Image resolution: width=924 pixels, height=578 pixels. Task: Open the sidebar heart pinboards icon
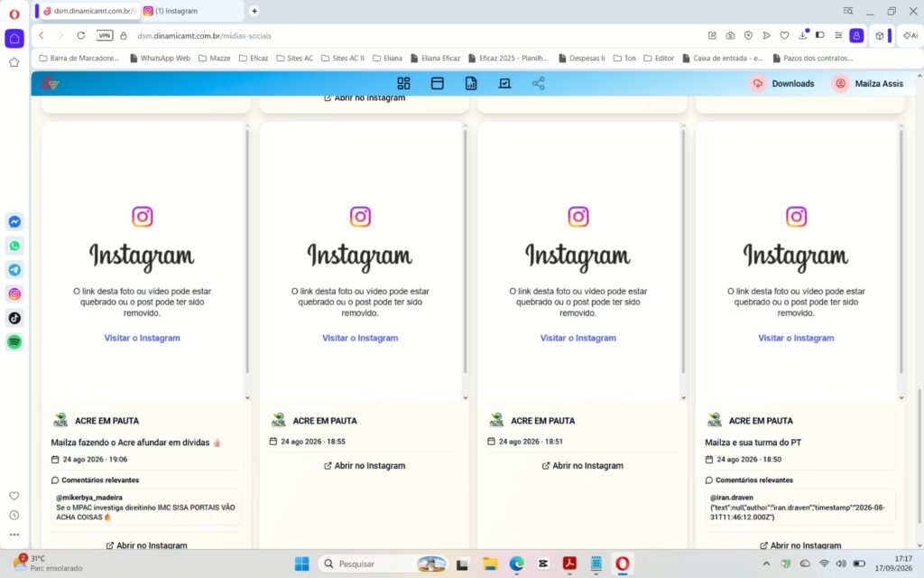tap(14, 496)
